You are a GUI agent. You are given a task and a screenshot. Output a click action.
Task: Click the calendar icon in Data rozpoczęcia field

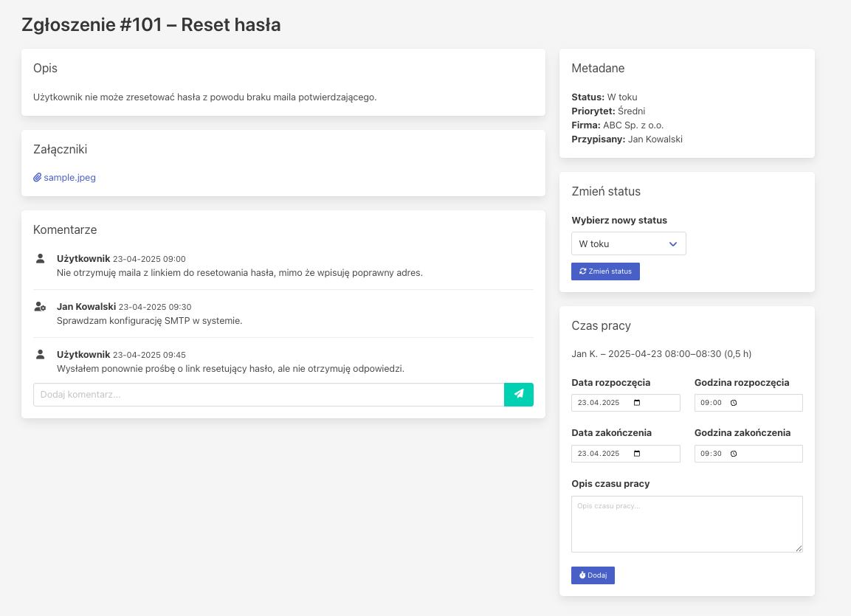637,403
